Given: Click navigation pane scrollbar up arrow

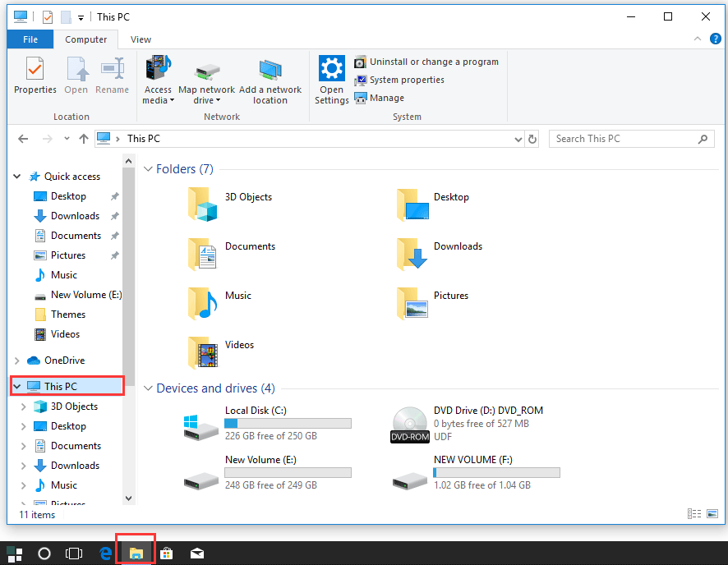Looking at the screenshot, I should pos(129,162).
